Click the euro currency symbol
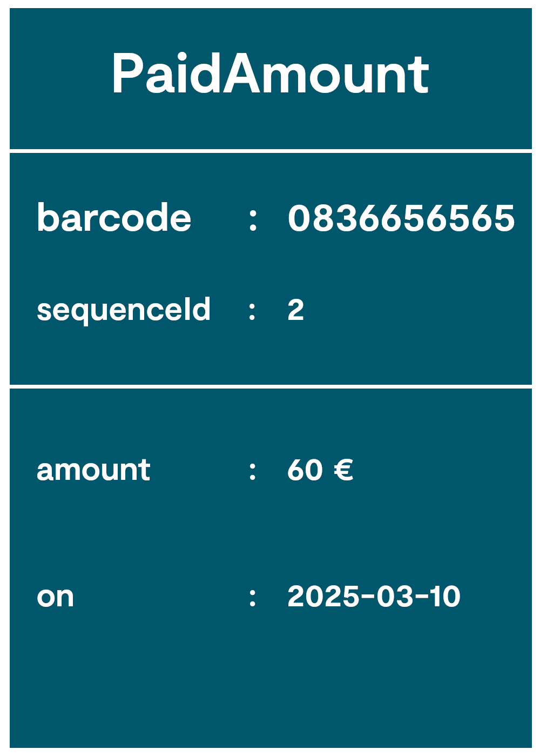540x756 pixels. click(x=343, y=470)
